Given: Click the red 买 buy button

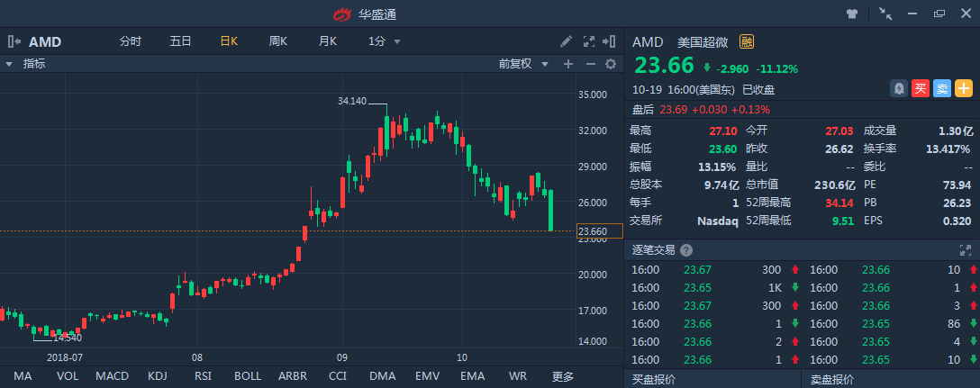Looking at the screenshot, I should pos(920,88).
